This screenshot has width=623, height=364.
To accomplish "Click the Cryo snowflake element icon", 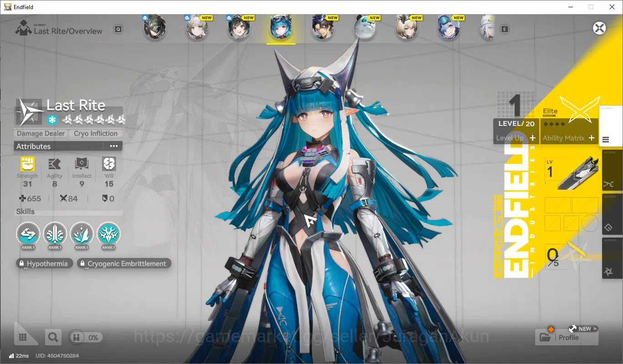I will click(52, 120).
